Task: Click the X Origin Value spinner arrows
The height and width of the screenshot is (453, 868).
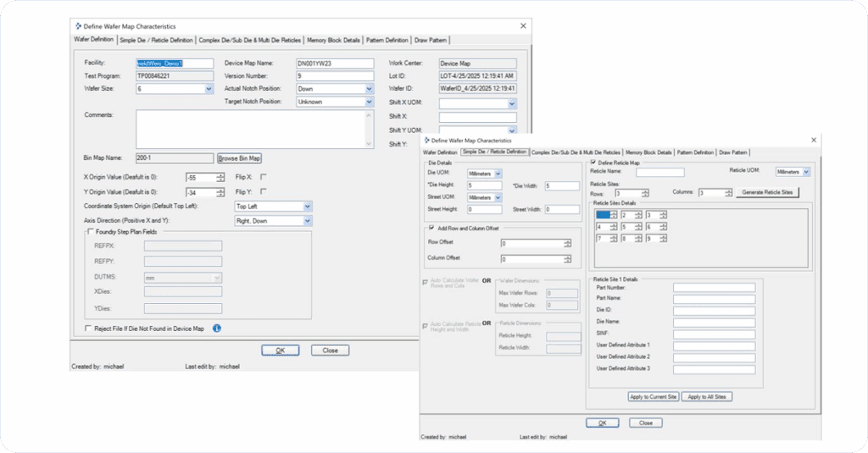Action: point(220,178)
